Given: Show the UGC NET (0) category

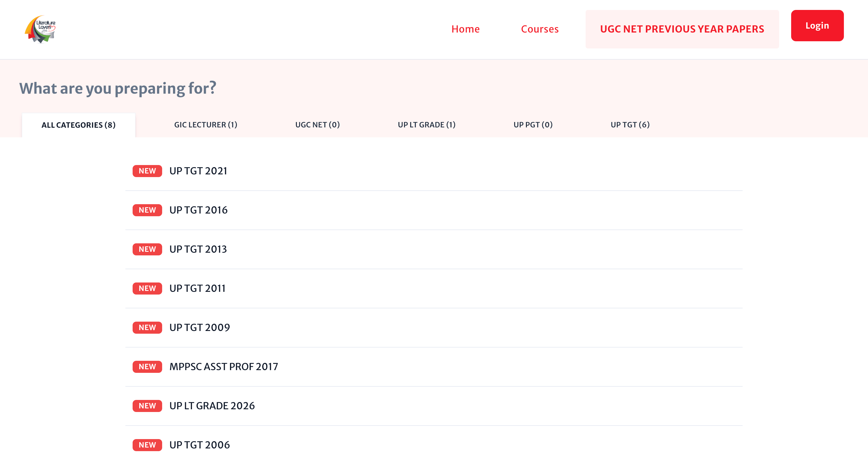Looking at the screenshot, I should 317,125.
